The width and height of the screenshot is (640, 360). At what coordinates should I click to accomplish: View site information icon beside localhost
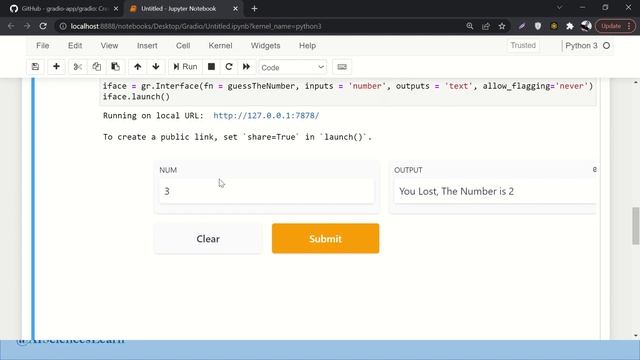click(62, 26)
